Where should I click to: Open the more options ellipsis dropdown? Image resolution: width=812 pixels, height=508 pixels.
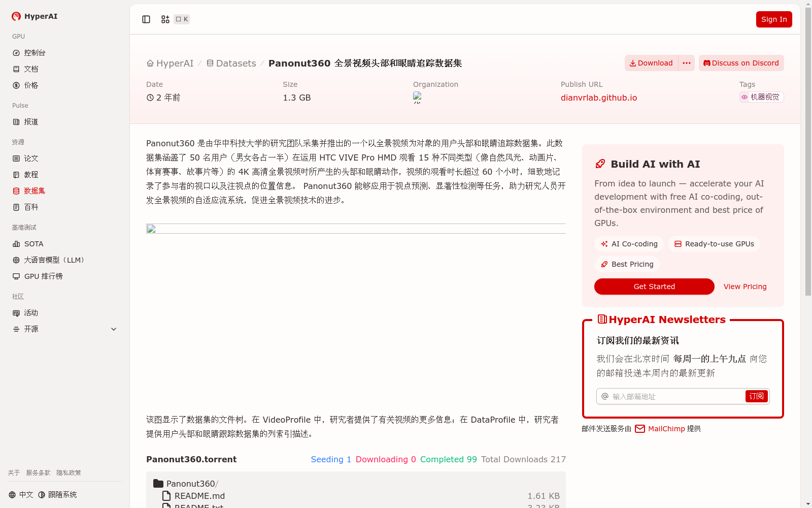pyautogui.click(x=687, y=63)
